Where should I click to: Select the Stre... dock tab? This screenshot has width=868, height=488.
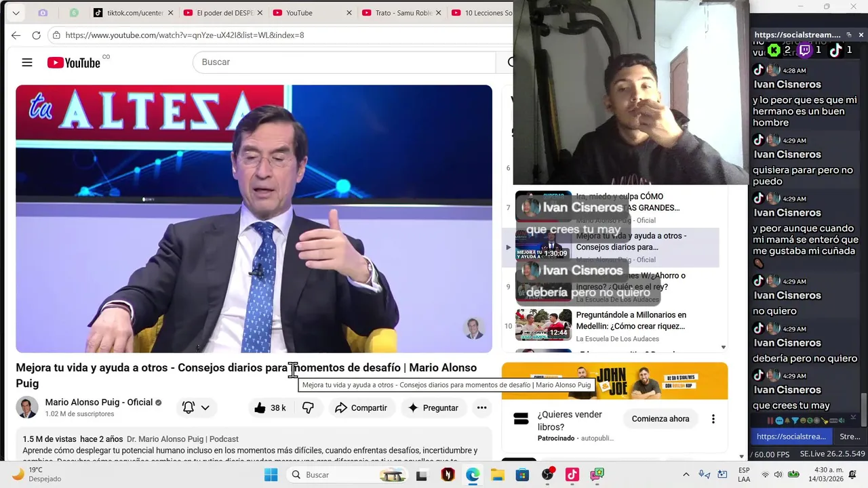(850, 436)
